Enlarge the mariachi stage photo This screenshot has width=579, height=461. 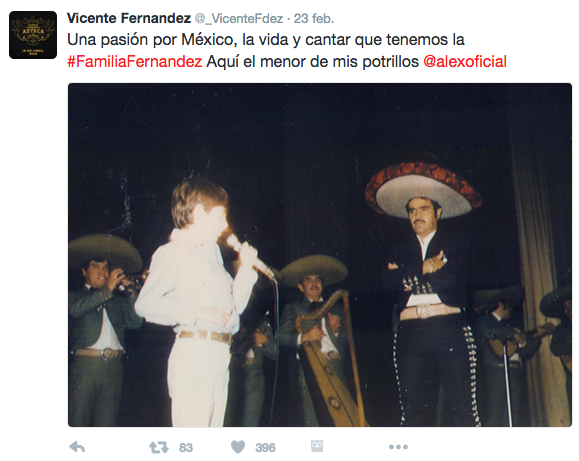pos(320,255)
